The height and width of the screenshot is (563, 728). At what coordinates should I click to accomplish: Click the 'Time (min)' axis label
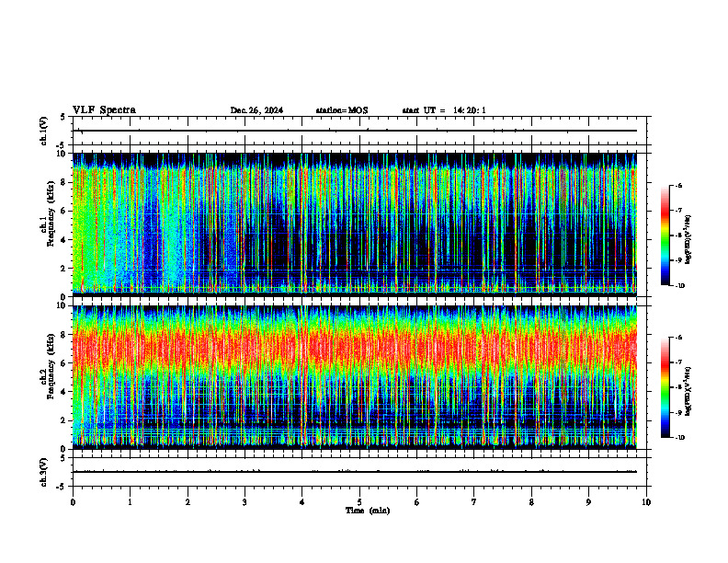[368, 511]
